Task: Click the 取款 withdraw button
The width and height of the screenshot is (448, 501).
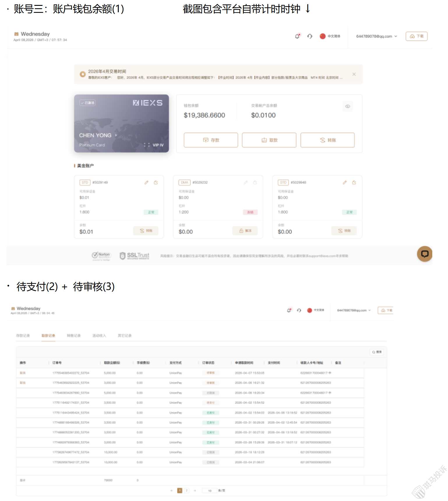Action: click(x=269, y=140)
